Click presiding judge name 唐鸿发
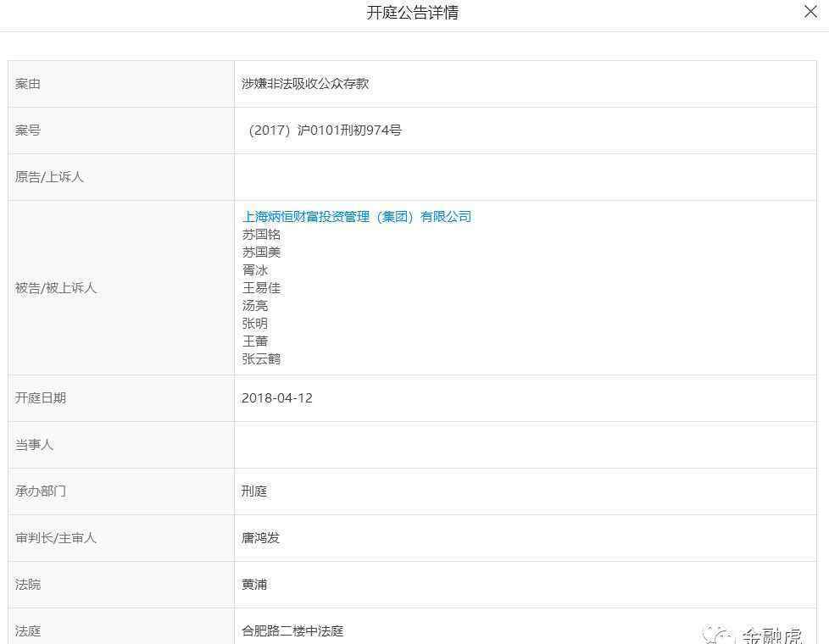This screenshot has width=829, height=644. [x=260, y=538]
